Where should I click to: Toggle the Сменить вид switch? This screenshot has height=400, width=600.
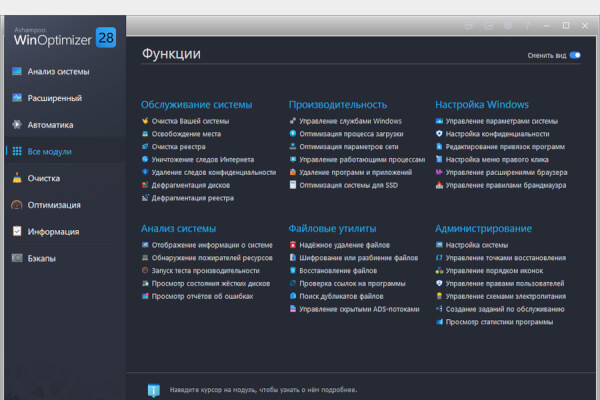pos(575,55)
